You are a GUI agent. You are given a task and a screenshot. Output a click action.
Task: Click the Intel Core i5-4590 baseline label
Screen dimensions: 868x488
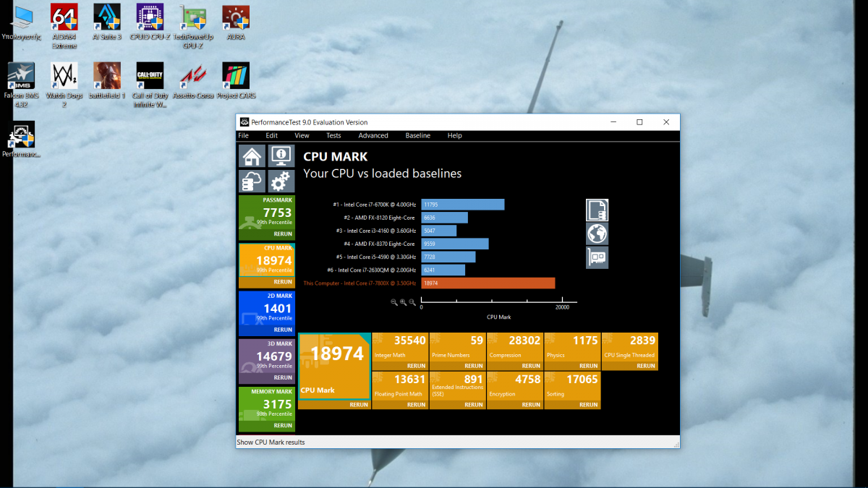click(375, 257)
